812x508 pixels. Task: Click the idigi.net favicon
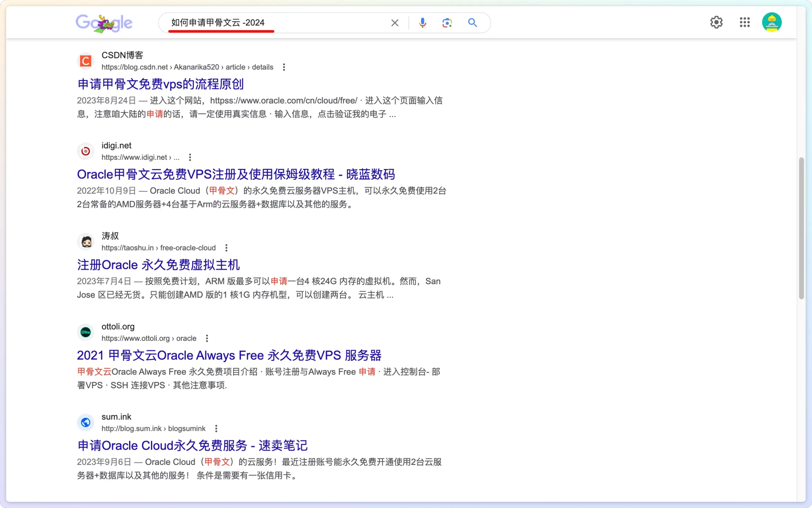(x=86, y=151)
